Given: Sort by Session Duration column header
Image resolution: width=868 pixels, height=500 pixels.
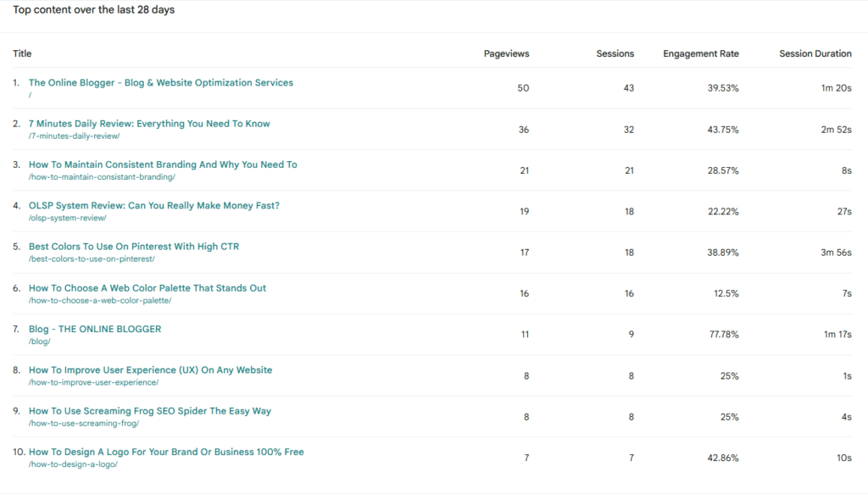Looking at the screenshot, I should click(815, 53).
